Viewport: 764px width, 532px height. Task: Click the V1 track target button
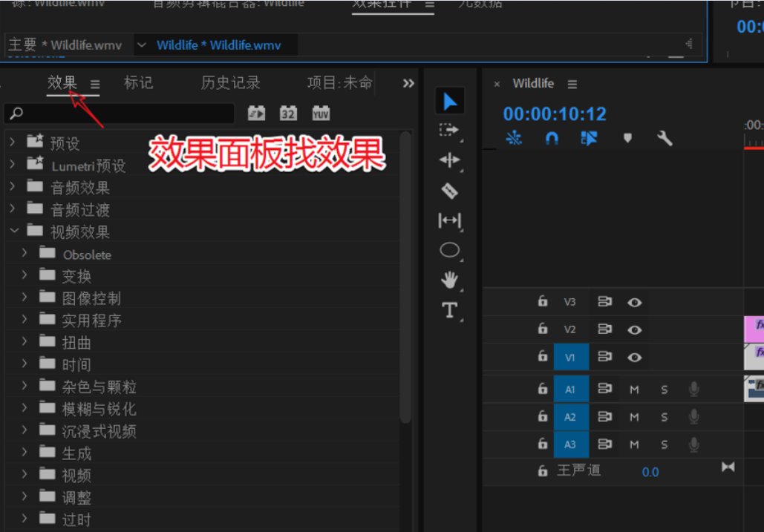point(570,357)
